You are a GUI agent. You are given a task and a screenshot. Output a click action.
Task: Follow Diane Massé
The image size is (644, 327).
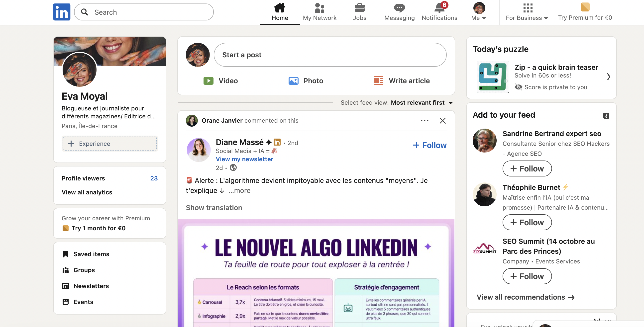point(429,145)
